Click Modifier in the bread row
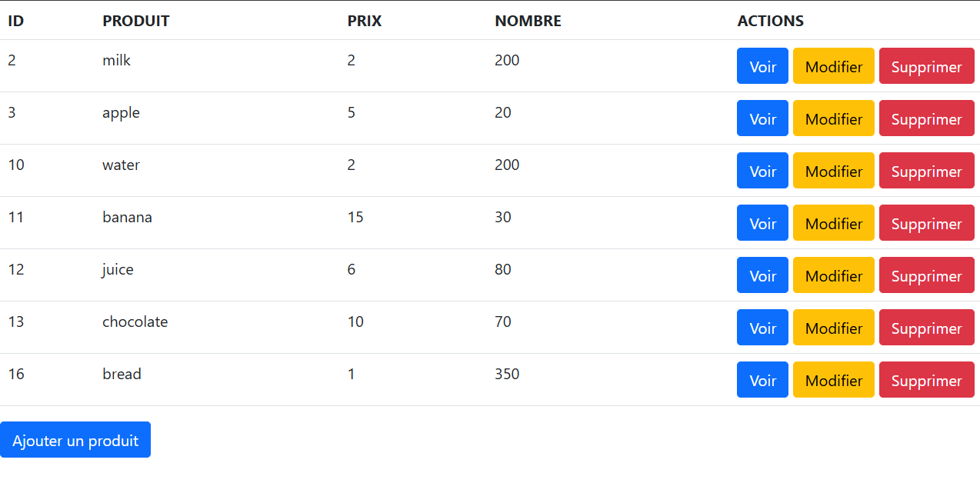 point(833,380)
